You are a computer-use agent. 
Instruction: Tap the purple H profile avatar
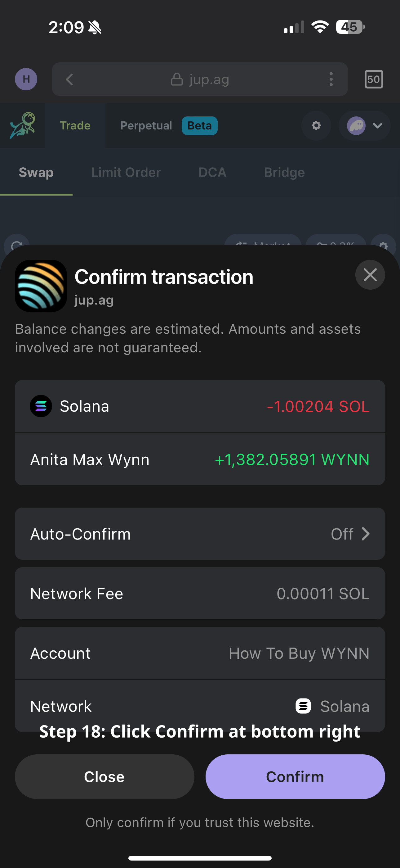pos(26,79)
